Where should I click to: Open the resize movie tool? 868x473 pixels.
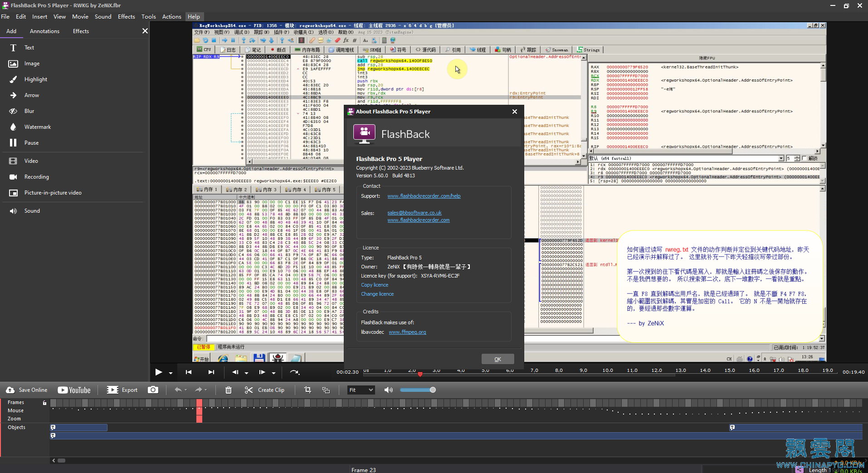pos(326,390)
